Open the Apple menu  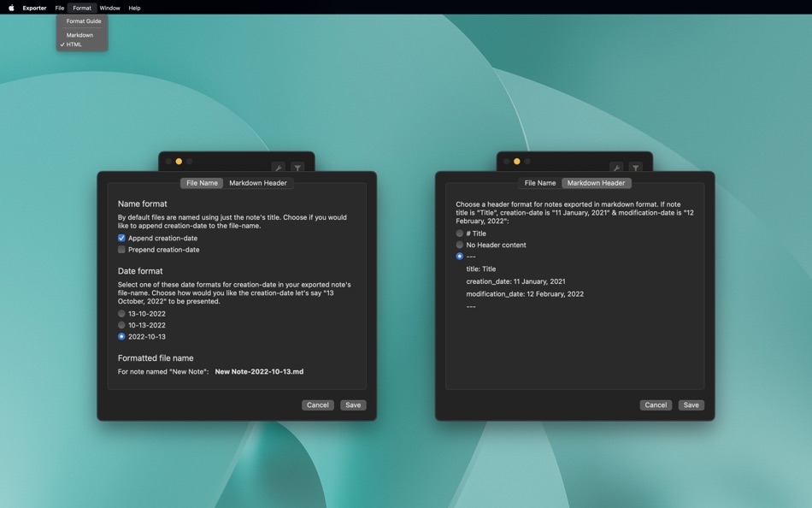pos(11,8)
